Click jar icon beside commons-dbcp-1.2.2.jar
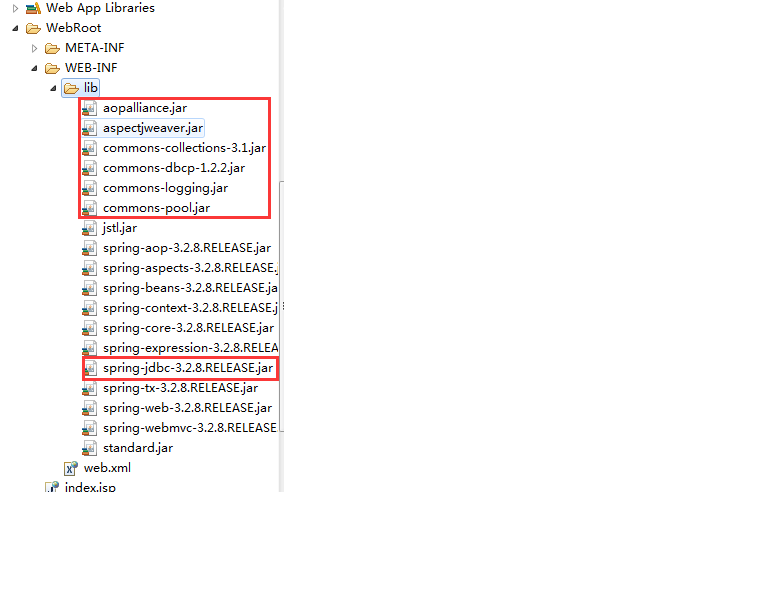 [89, 168]
